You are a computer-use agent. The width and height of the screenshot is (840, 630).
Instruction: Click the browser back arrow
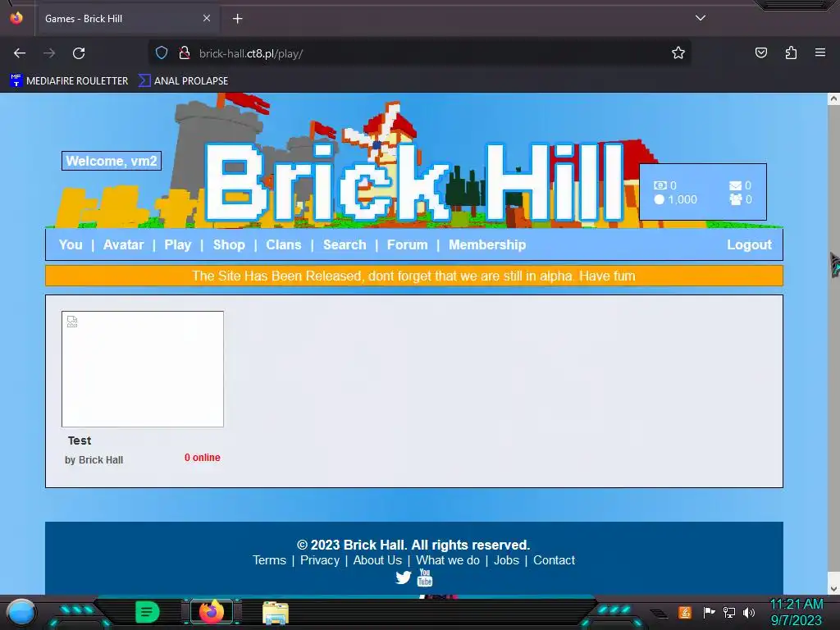point(20,53)
